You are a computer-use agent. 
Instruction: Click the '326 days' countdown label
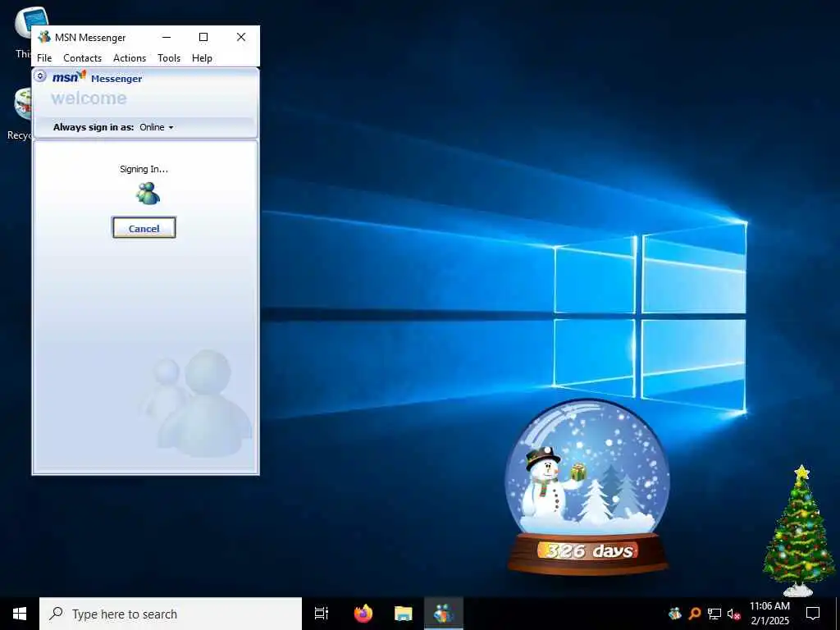(x=589, y=550)
